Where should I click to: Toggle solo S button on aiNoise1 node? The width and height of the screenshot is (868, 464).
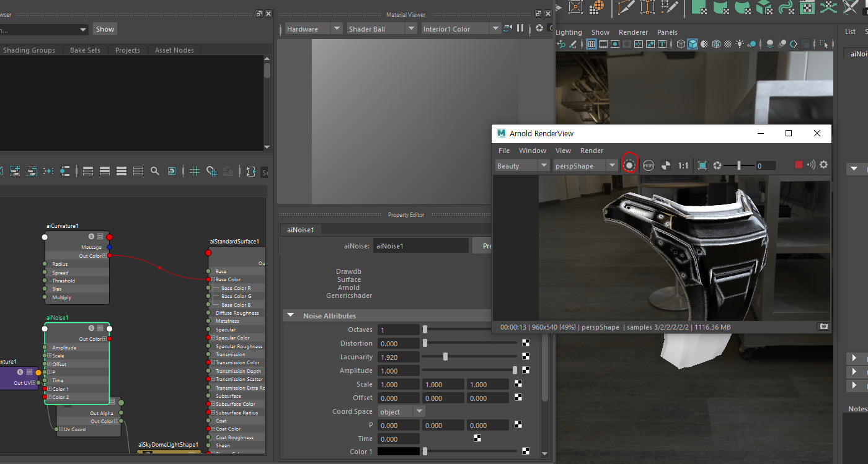click(91, 328)
